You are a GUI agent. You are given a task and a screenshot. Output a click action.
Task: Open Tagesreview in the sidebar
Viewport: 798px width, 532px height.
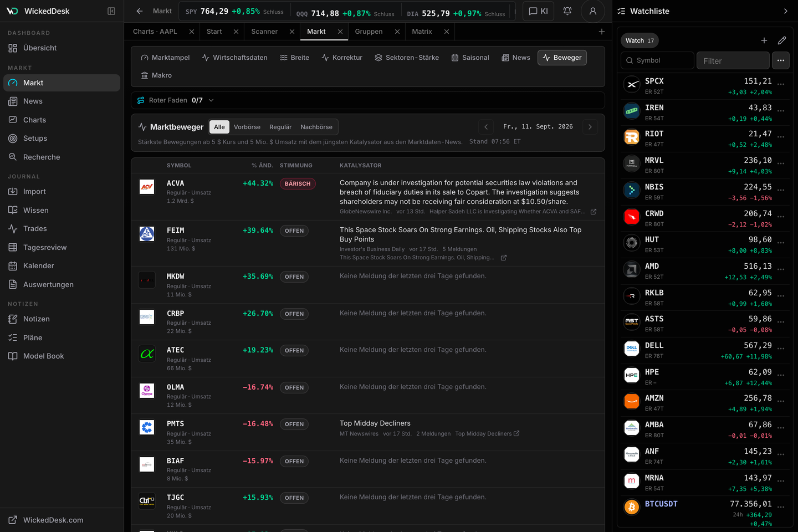(x=62, y=247)
